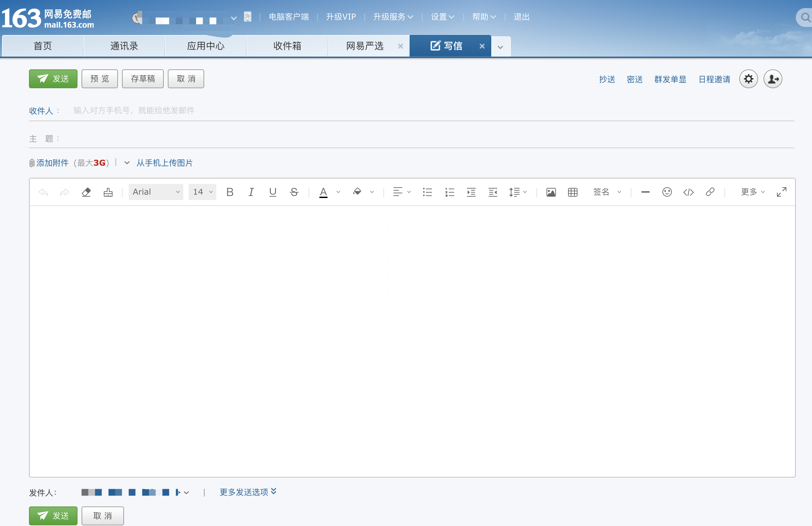Open the Arial font family dropdown
This screenshot has height=526, width=812.
tap(156, 192)
